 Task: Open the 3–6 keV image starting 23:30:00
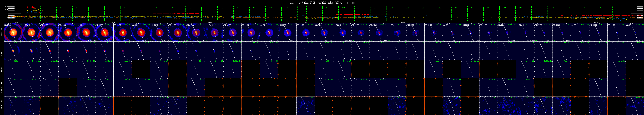(415, 32)
